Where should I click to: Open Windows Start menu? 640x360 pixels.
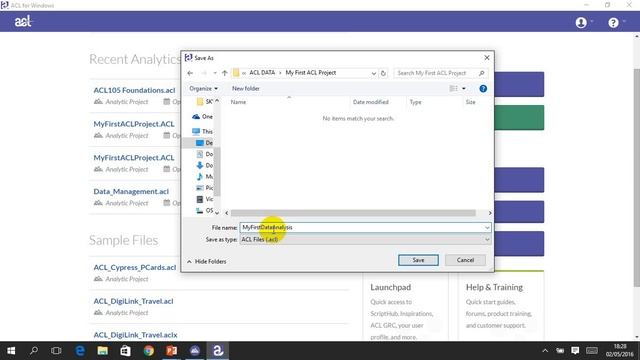tap(11, 351)
